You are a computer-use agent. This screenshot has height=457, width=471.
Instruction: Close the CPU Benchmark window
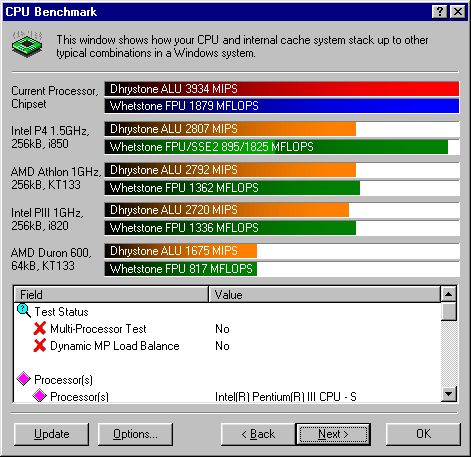(x=458, y=12)
